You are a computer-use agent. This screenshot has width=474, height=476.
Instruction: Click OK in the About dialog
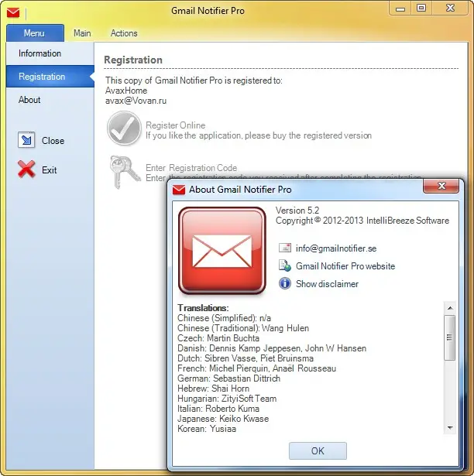click(318, 450)
